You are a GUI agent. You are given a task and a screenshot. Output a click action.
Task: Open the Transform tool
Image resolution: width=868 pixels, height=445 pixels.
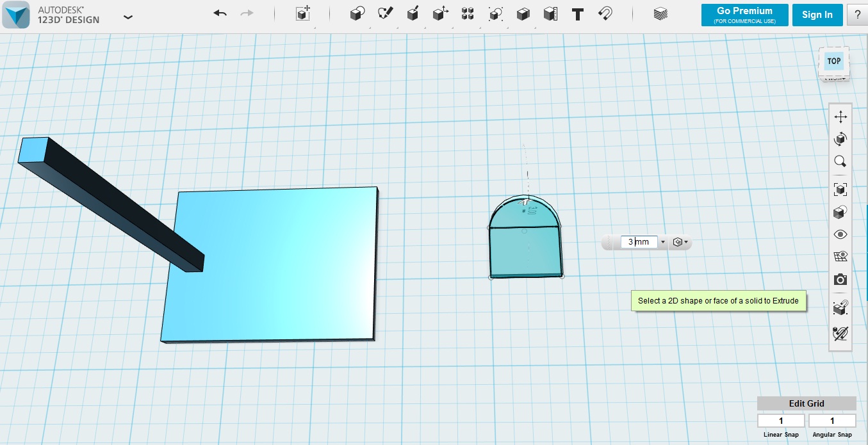click(303, 13)
